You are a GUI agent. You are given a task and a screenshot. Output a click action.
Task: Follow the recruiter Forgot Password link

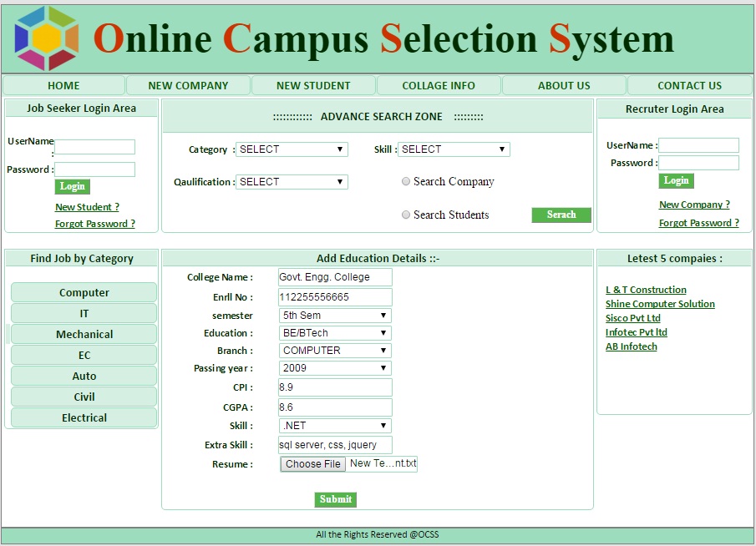[x=698, y=223]
